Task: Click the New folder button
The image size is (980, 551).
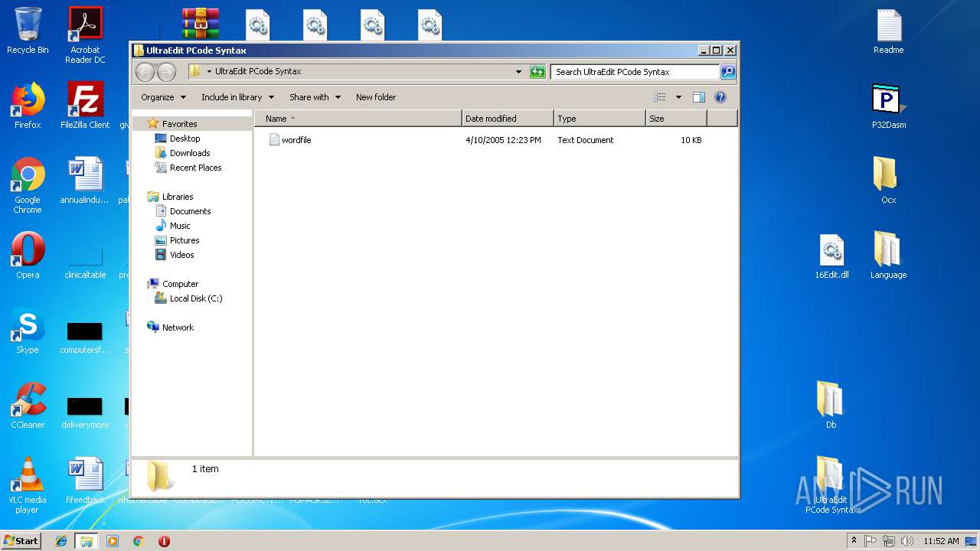Action: (x=376, y=97)
